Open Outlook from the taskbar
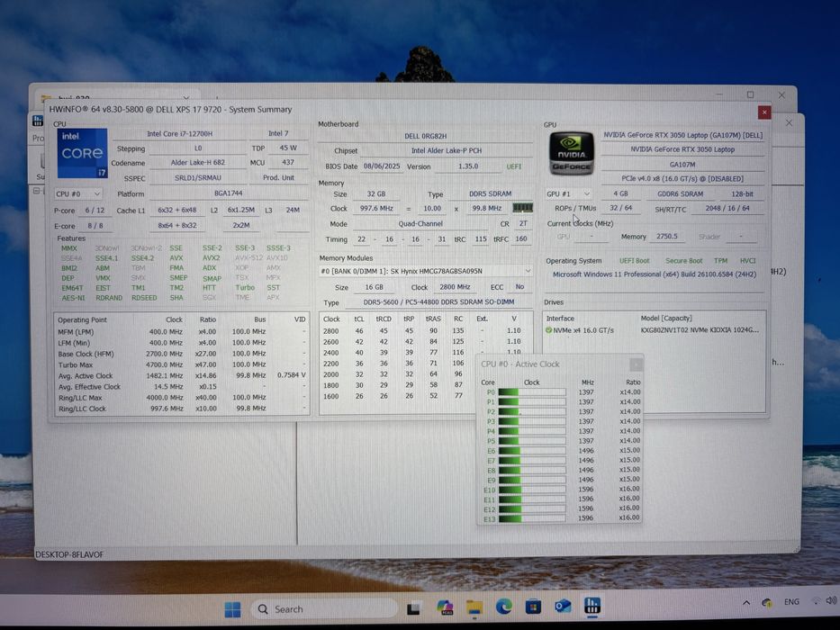The height and width of the screenshot is (630, 840). point(563,606)
